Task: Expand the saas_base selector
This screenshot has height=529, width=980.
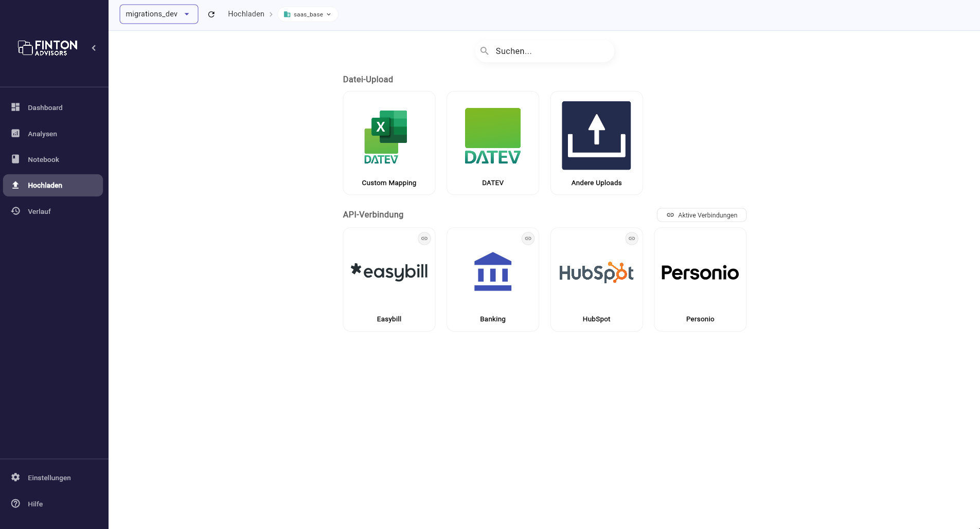Action: click(308, 14)
